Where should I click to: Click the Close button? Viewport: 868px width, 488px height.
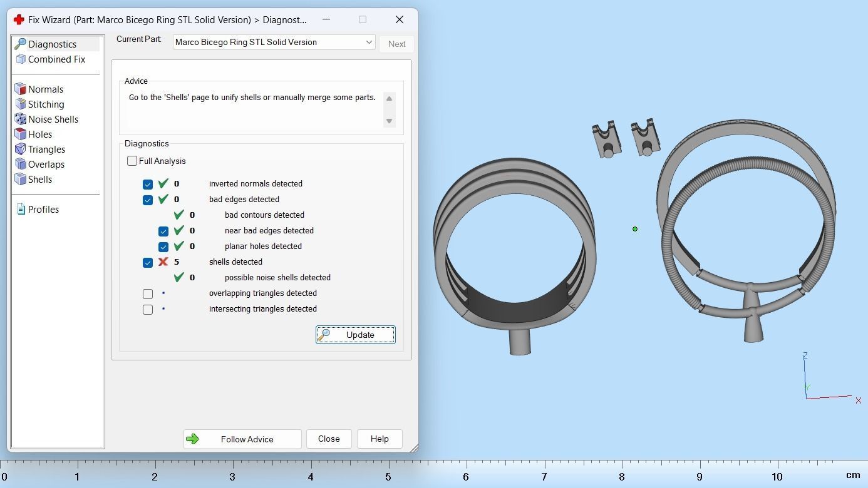point(329,439)
